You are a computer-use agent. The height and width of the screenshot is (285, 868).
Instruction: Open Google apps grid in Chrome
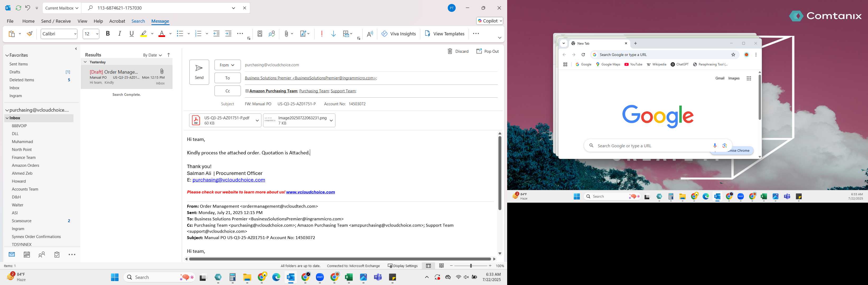pos(749,78)
